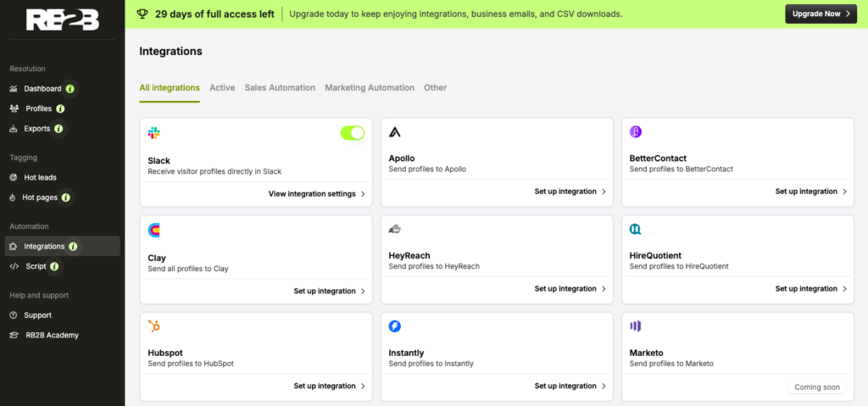The width and height of the screenshot is (868, 406).
Task: Switch to the Sales Automation tab
Action: pyautogui.click(x=280, y=88)
